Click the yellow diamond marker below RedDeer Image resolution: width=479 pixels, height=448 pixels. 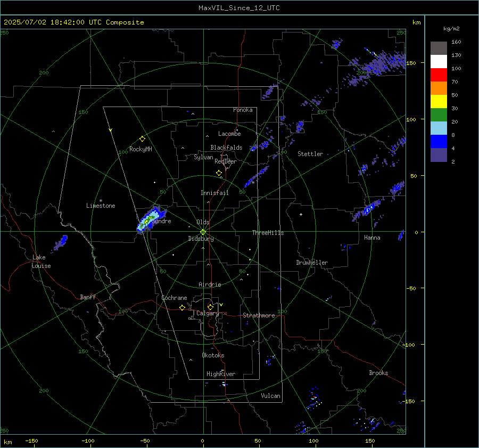219,173
